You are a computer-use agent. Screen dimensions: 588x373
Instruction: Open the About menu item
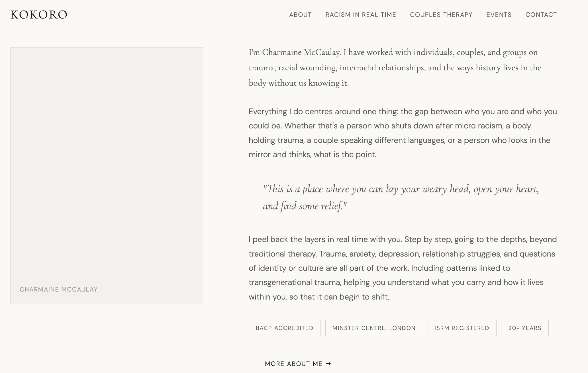[x=300, y=15]
